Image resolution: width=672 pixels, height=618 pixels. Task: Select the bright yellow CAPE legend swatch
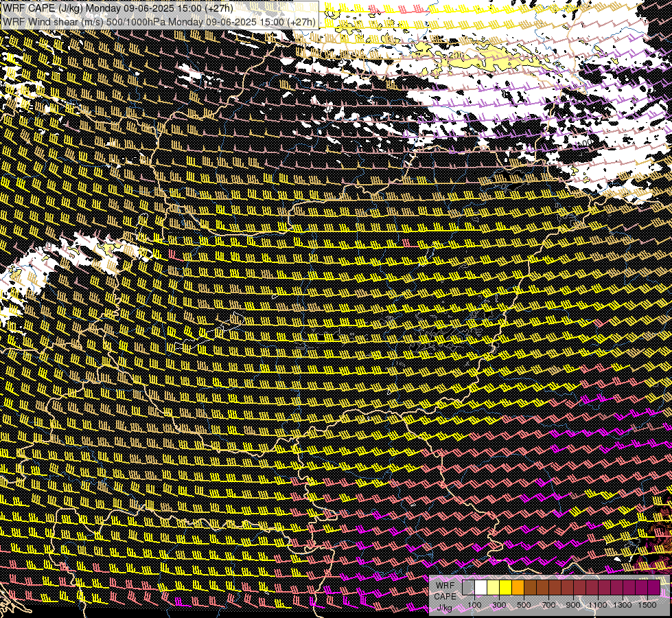point(506,588)
